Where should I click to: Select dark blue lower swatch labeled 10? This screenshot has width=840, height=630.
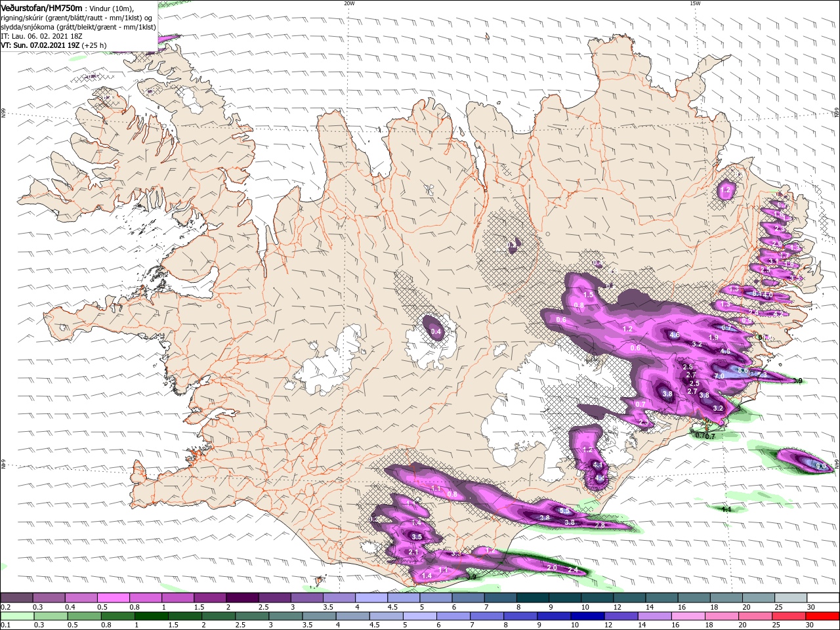point(587,616)
